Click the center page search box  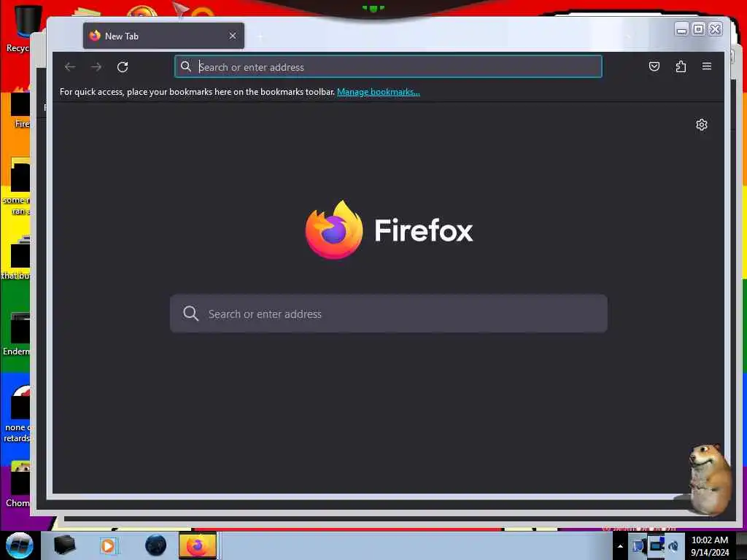(388, 314)
